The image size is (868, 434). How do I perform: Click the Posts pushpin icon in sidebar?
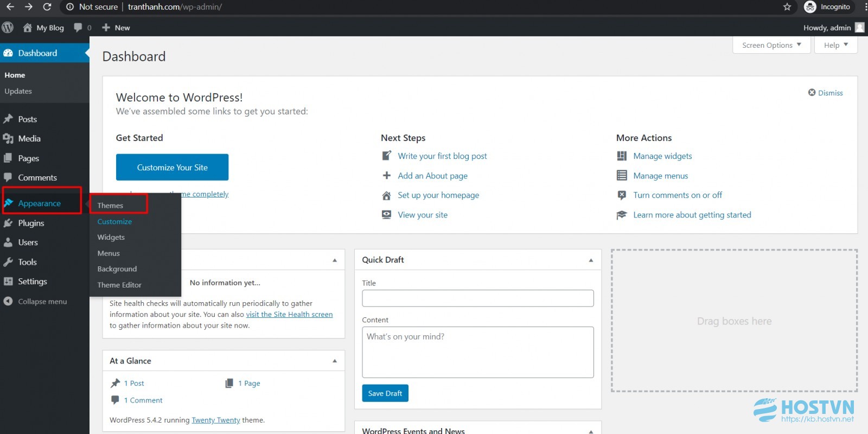tap(8, 119)
